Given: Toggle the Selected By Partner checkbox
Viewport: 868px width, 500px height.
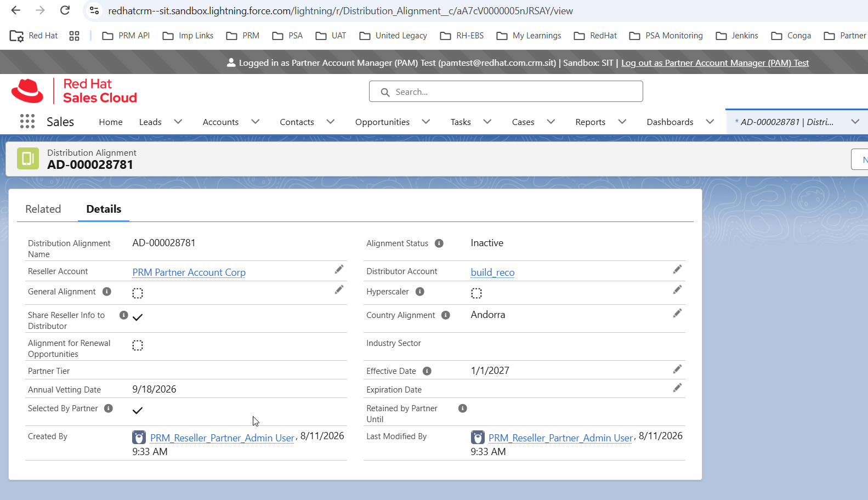Looking at the screenshot, I should 138,410.
